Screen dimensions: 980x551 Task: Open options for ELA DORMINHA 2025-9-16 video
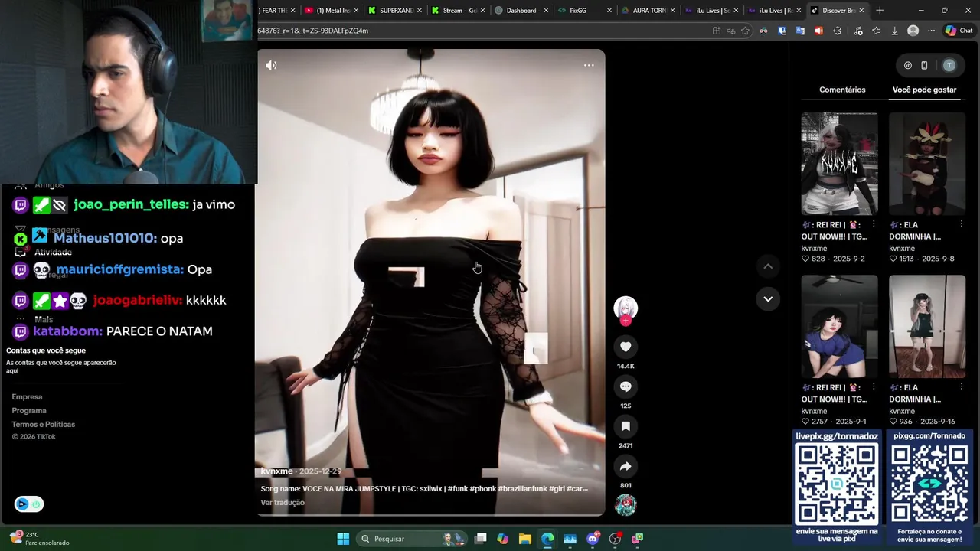(961, 387)
